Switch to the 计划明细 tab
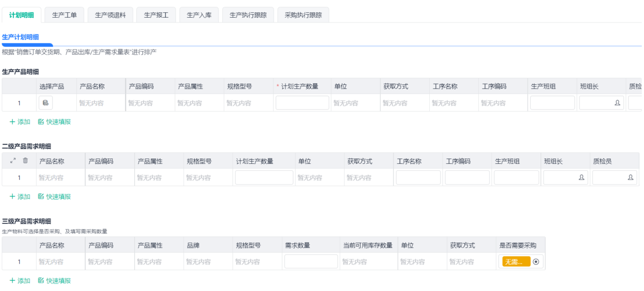 (21, 15)
